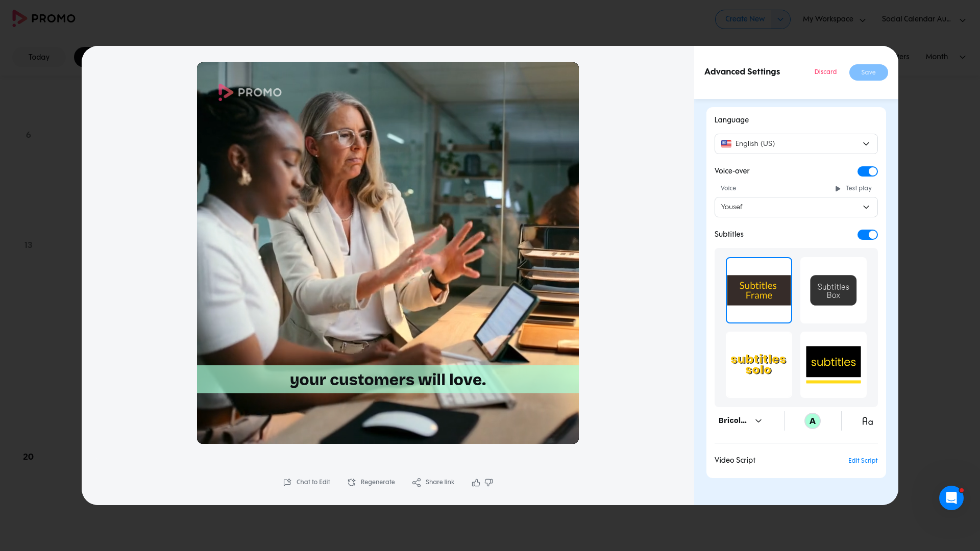
Task: Open the My Workspace menu
Action: [x=834, y=19]
